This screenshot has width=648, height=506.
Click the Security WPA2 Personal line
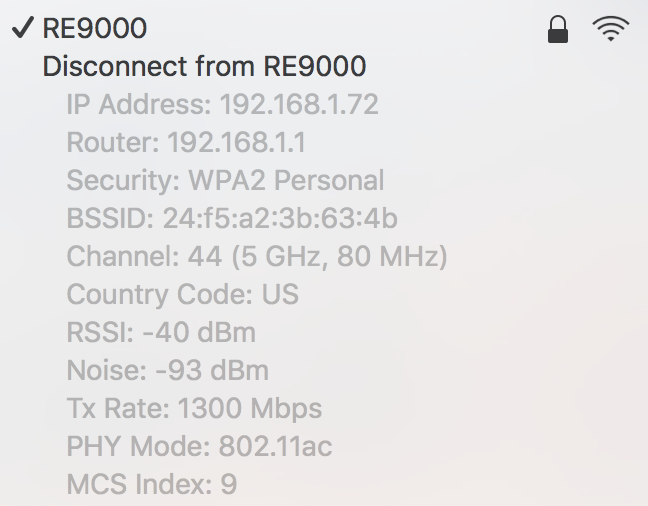(x=225, y=181)
